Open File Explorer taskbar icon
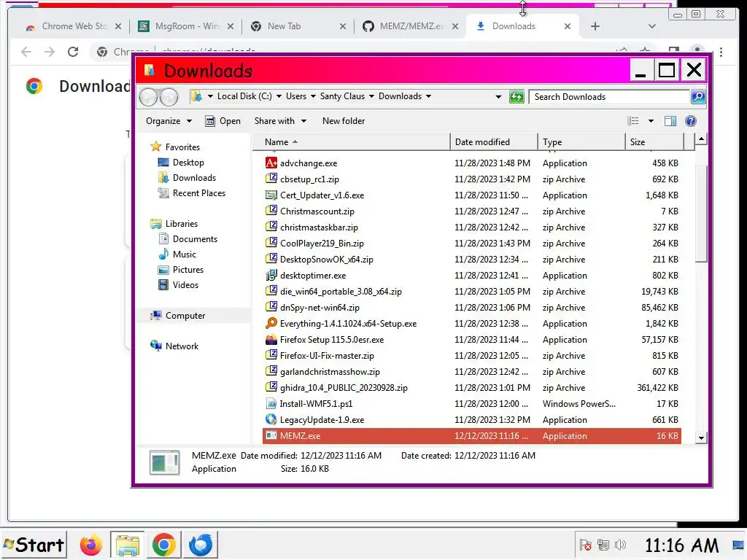 coord(128,545)
